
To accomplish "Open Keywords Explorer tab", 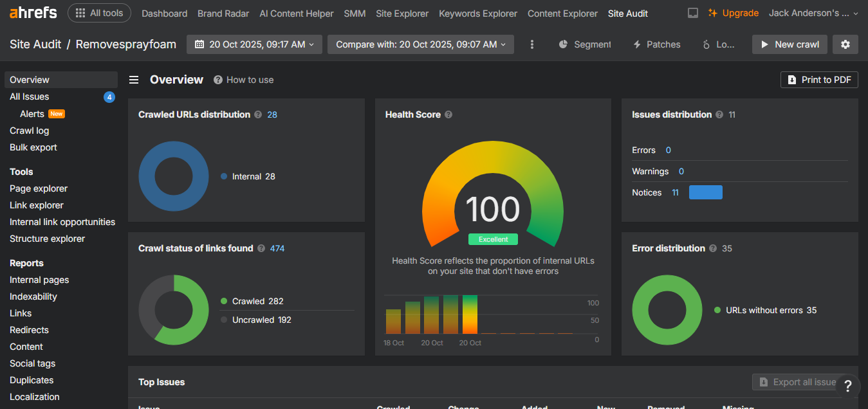I will tap(478, 14).
